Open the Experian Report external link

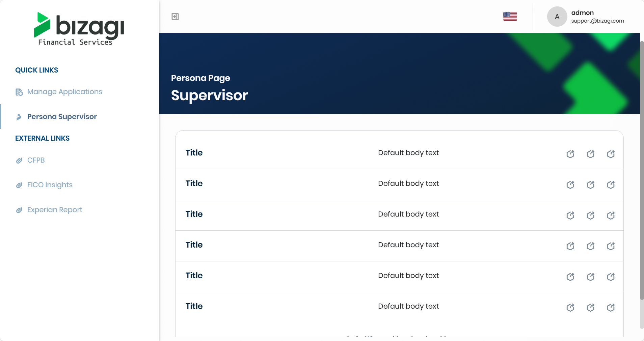[54, 210]
